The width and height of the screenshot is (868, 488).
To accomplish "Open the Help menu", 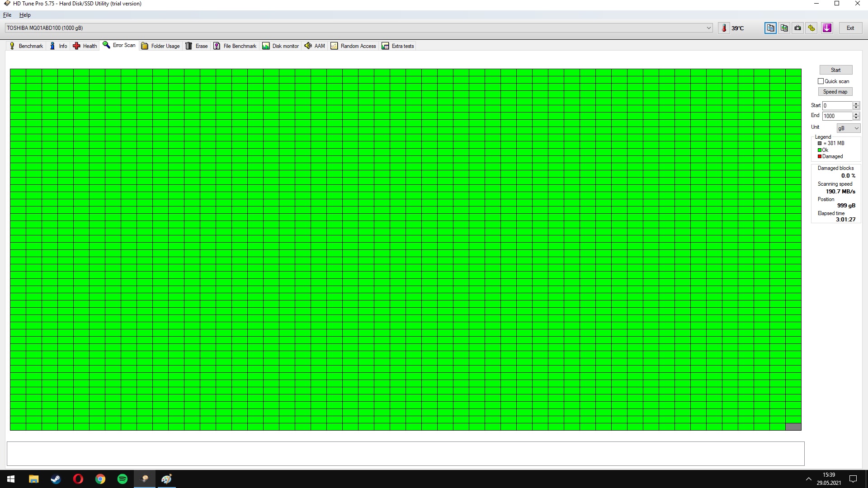I will pos(25,15).
